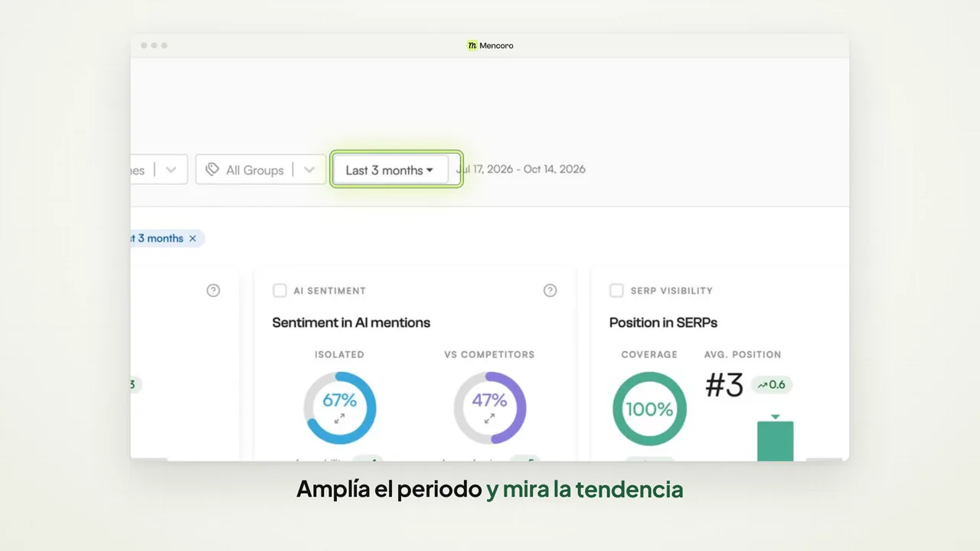This screenshot has height=551, width=980.
Task: Click the Sentiment in AI mentions heading
Action: [x=351, y=322]
